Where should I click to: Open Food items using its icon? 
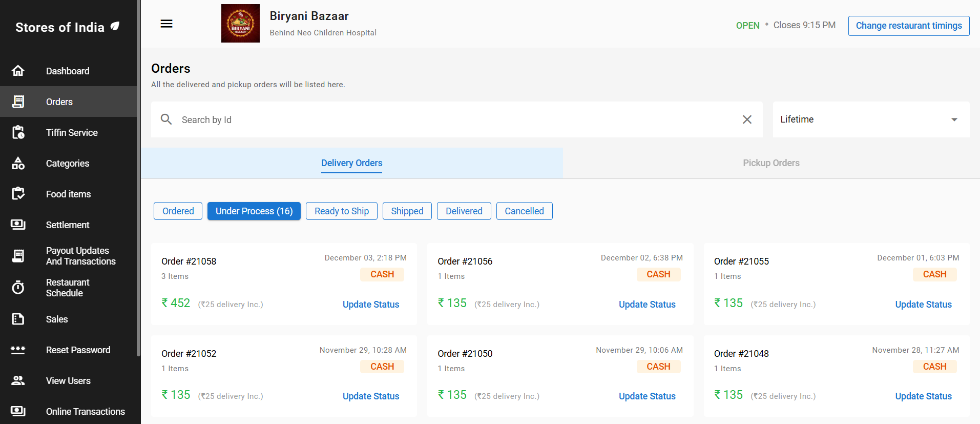[x=18, y=194]
